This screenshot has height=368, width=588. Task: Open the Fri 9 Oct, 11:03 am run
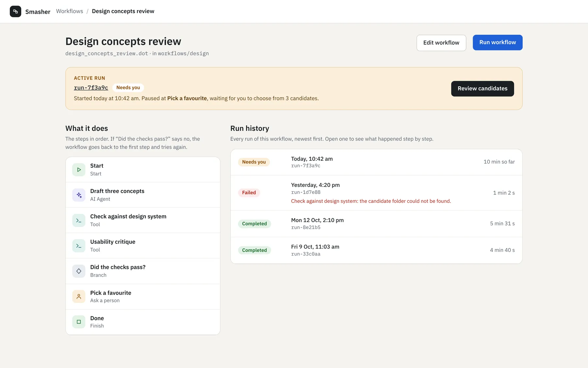[376, 250]
